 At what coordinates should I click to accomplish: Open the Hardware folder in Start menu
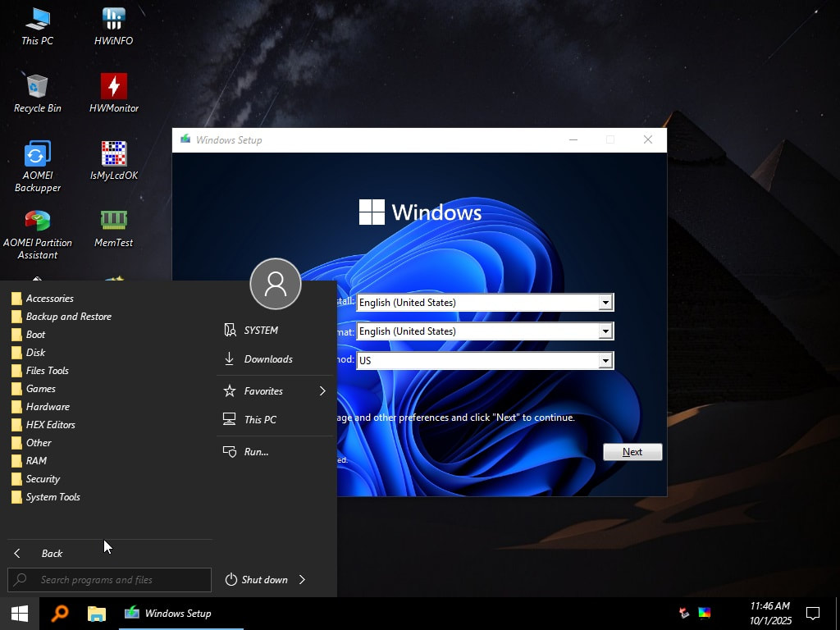coord(48,407)
